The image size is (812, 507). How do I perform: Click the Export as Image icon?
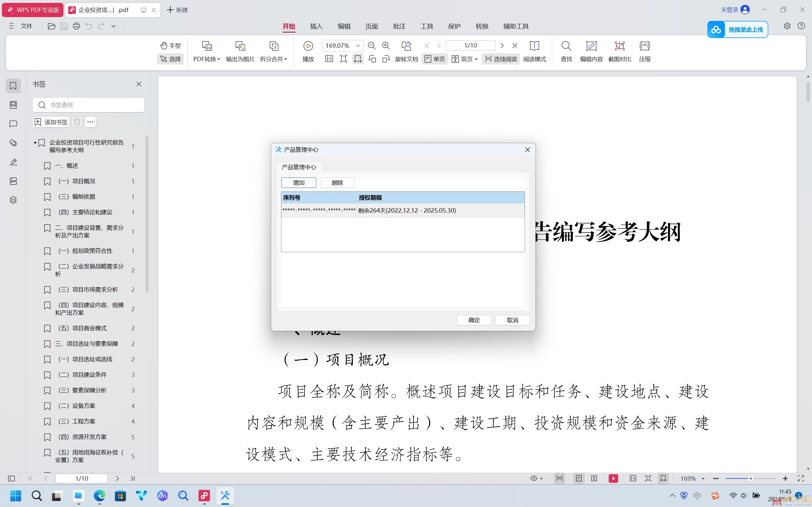[240, 46]
